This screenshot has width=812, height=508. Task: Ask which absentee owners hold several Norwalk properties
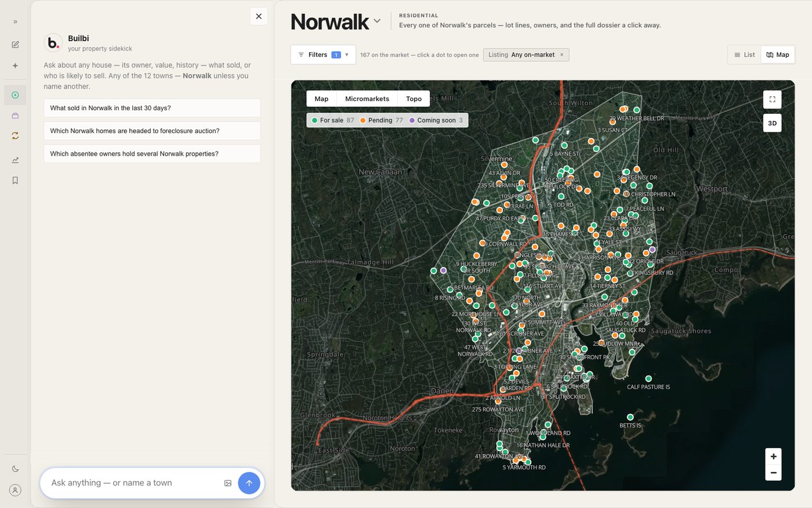pos(152,154)
